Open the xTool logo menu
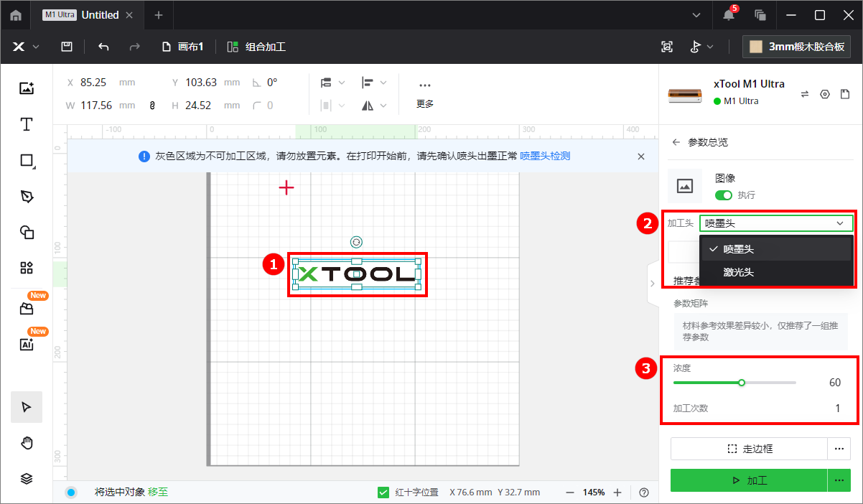 tap(25, 47)
